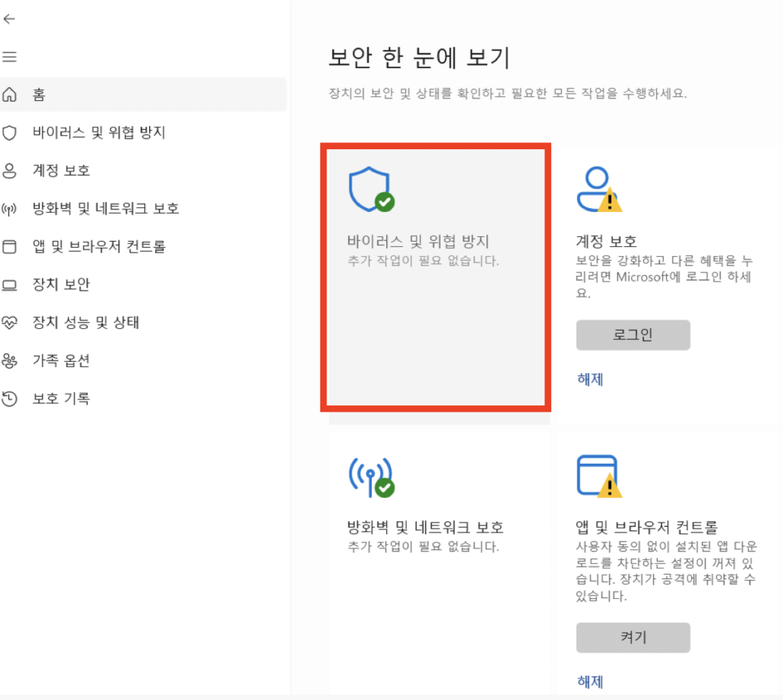The width and height of the screenshot is (783, 700).
Task: Click 해제 link below the 로그인 button
Action: 590,379
